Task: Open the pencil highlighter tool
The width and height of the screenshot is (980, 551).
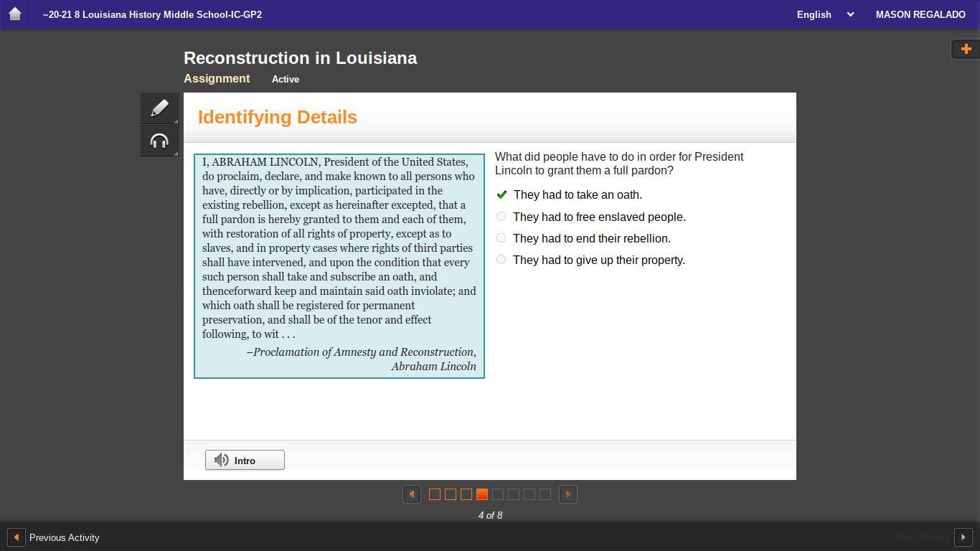Action: [x=159, y=108]
